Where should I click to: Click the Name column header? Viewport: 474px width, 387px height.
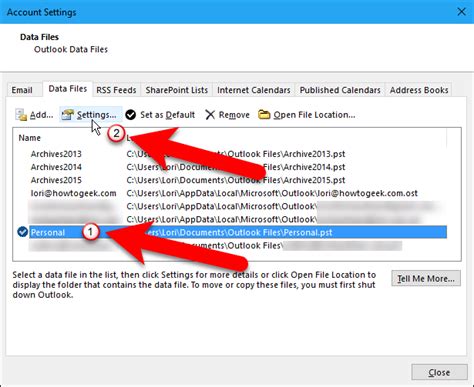coord(30,138)
